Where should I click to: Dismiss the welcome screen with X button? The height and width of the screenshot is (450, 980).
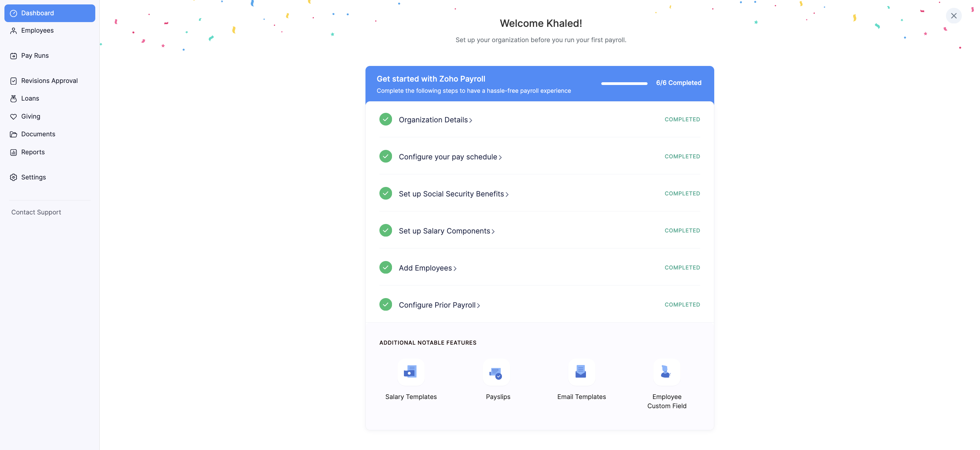pos(953,16)
